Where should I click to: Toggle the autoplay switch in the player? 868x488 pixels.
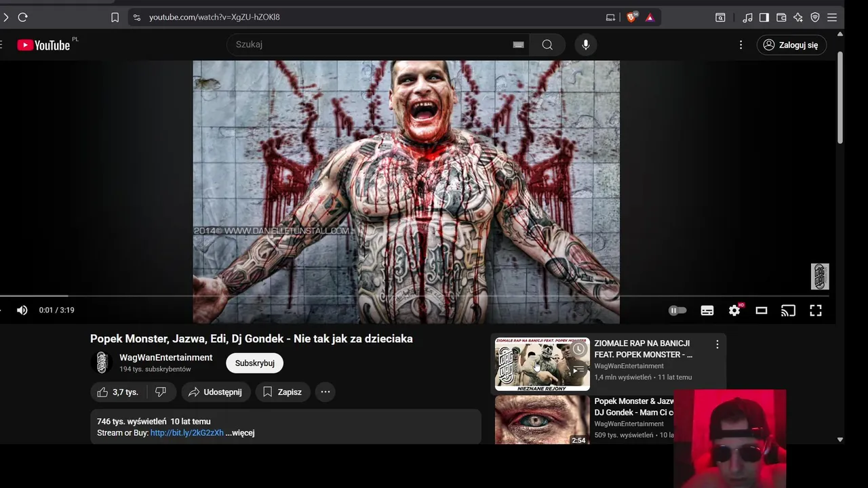[677, 310]
